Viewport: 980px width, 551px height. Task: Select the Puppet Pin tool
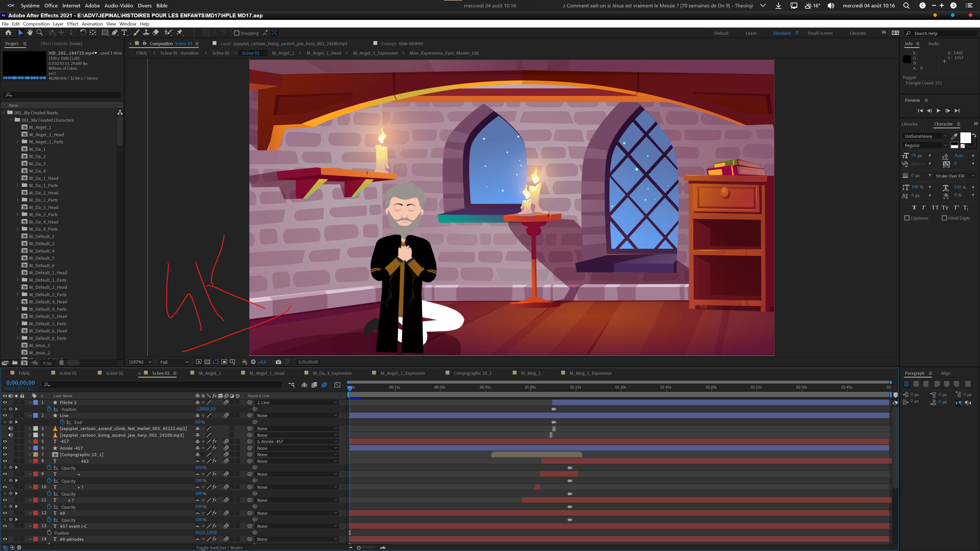click(180, 33)
